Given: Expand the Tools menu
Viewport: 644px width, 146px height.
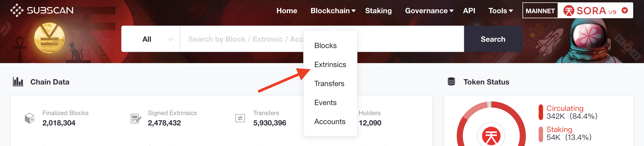Looking at the screenshot, I should (x=501, y=11).
